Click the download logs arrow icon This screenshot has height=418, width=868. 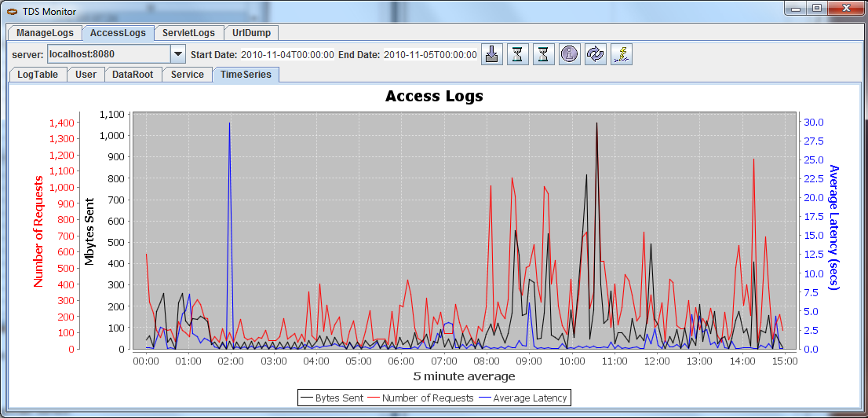point(492,54)
